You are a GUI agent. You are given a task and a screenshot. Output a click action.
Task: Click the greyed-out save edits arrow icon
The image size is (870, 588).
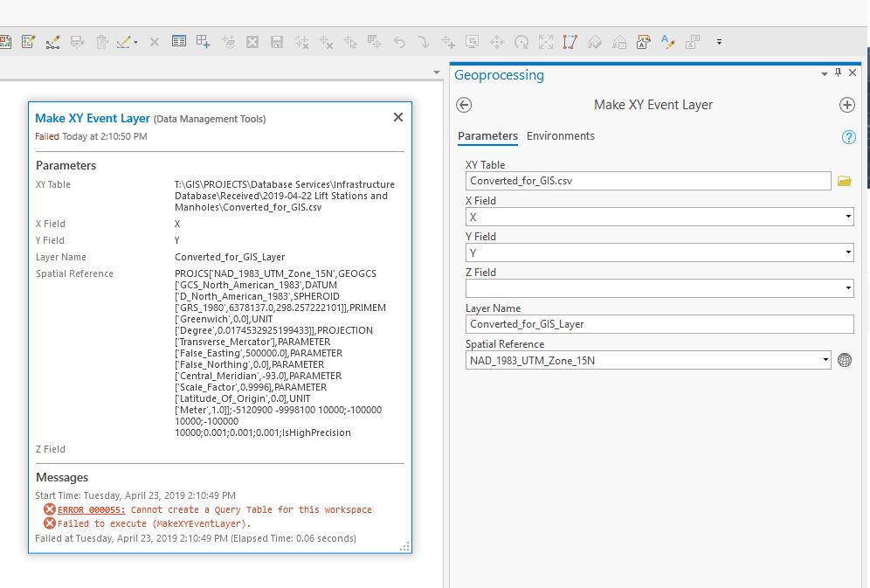[77, 42]
